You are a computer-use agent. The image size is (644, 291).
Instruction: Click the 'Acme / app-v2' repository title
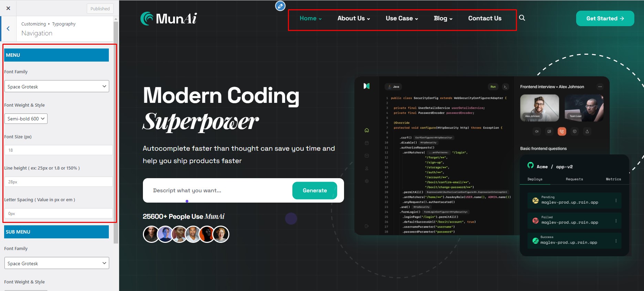555,167
